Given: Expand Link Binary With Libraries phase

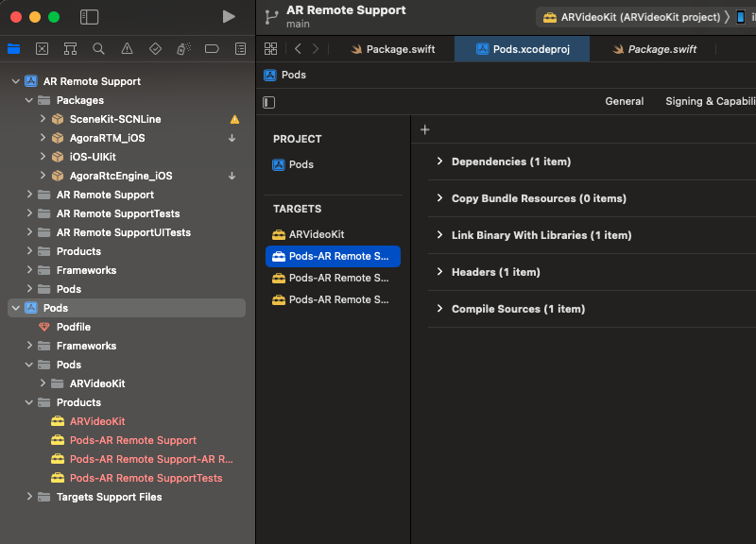Looking at the screenshot, I should pos(439,235).
